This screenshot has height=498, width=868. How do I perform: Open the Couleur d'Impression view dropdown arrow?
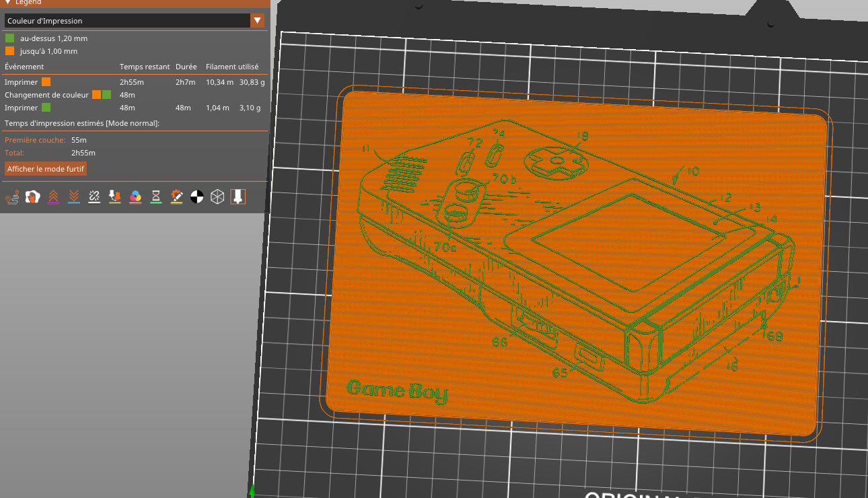click(257, 21)
